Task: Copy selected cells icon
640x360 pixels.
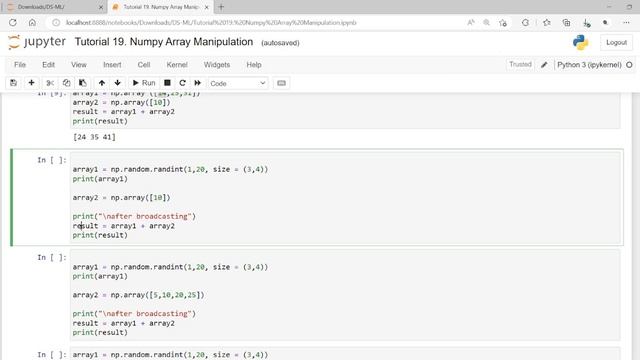Action: tap(66, 83)
